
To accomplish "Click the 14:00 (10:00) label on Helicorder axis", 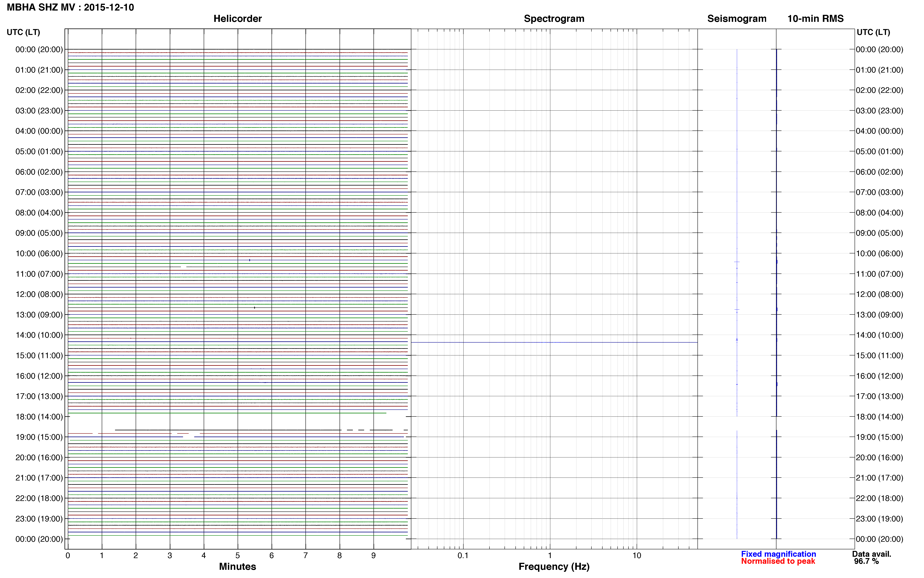I will (39, 335).
